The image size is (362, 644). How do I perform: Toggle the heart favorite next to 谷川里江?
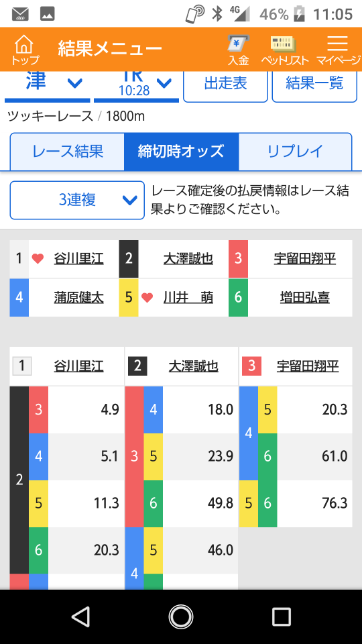tap(38, 259)
